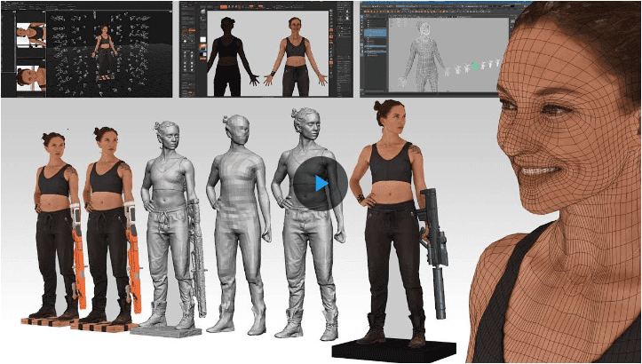Select the green highlighted pose in Maya
The width and height of the screenshot is (642, 364).
tap(475, 66)
